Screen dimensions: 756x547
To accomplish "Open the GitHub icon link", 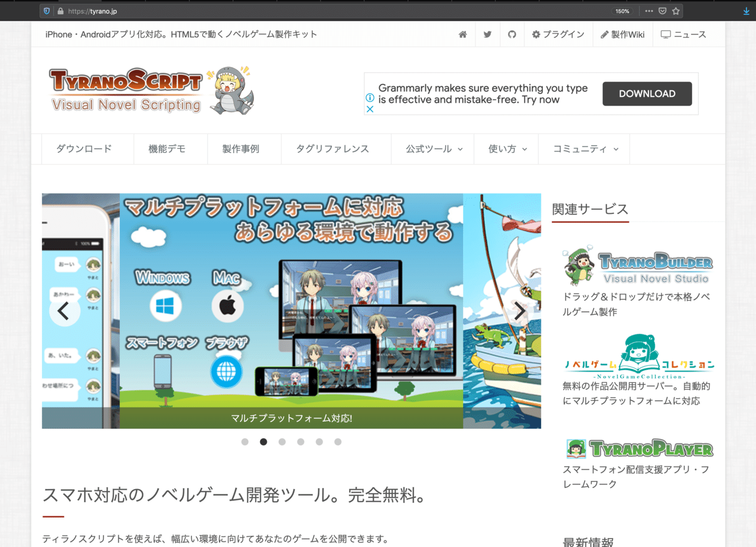I will coord(512,34).
